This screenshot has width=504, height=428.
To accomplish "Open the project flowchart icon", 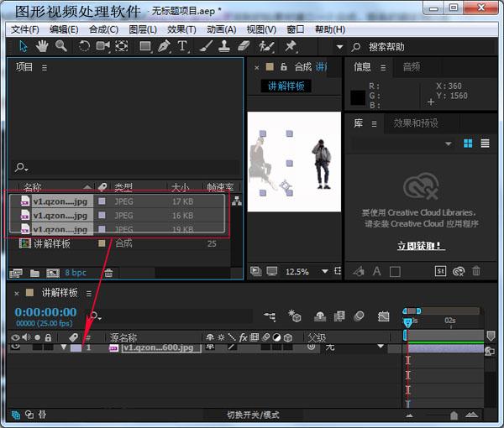I will (237, 201).
